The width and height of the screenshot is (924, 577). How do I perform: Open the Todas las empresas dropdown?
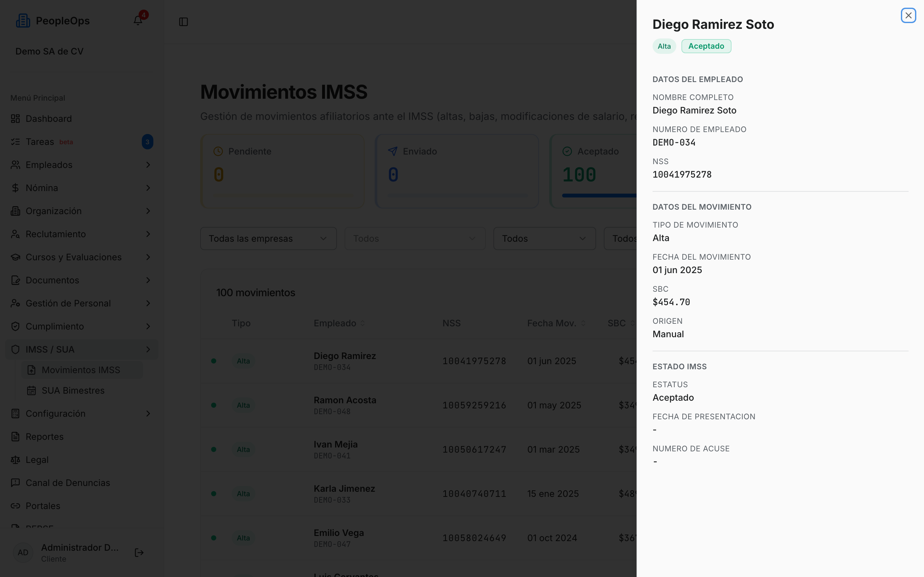269,238
